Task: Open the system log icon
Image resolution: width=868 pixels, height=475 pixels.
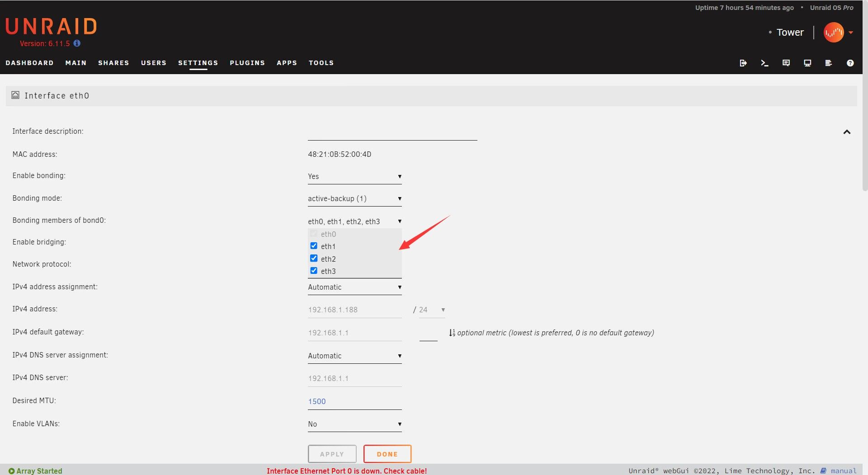Action: click(x=828, y=63)
